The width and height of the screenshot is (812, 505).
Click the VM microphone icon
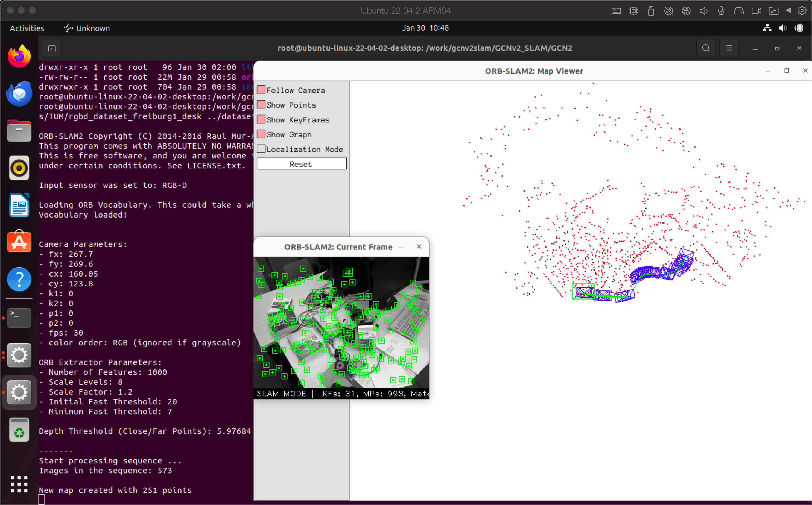point(721,11)
